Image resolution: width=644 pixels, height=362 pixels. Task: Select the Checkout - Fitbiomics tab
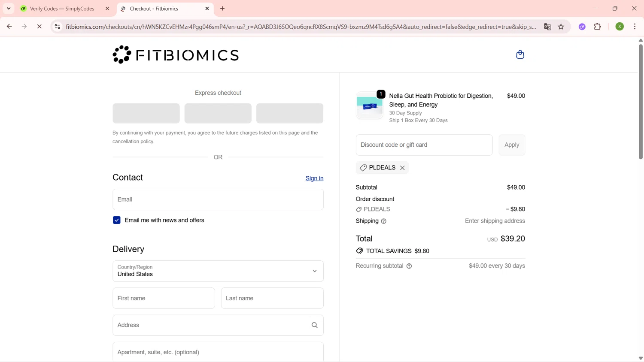tap(165, 9)
